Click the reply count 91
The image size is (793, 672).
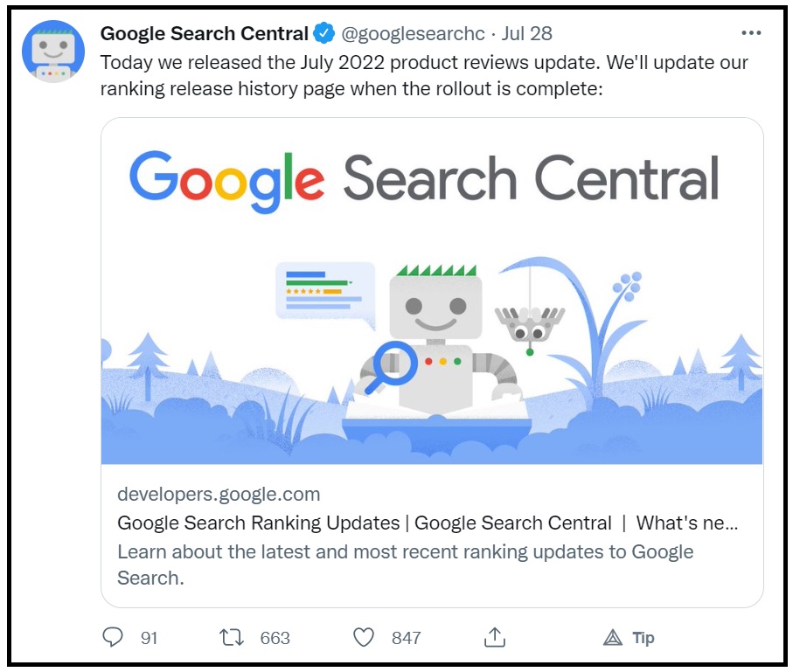[x=150, y=638]
